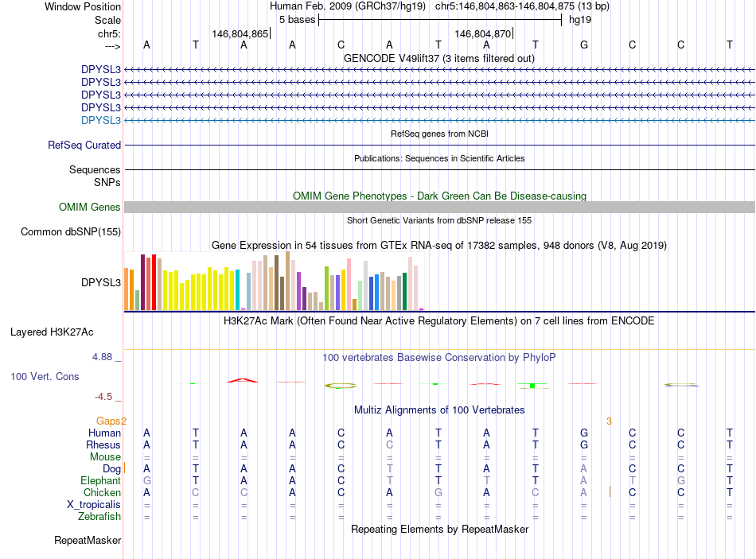Open Repeating Elements by RepeatMasker title
756x559 pixels.
coord(439,529)
